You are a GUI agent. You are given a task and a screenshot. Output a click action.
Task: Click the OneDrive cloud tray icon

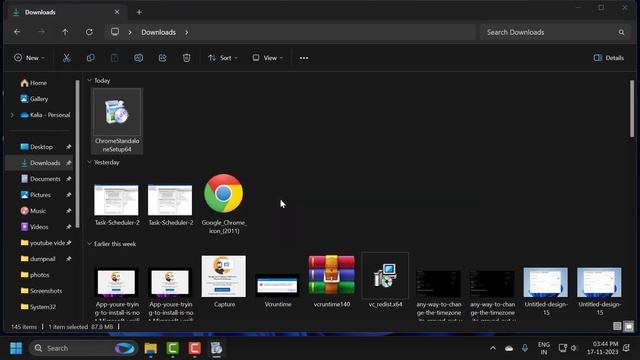pyautogui.click(x=509, y=348)
